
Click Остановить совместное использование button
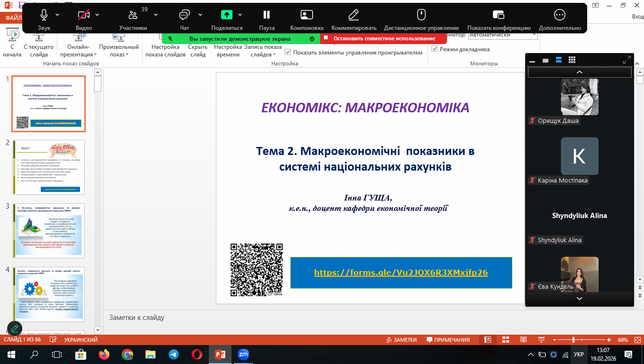pyautogui.click(x=384, y=38)
